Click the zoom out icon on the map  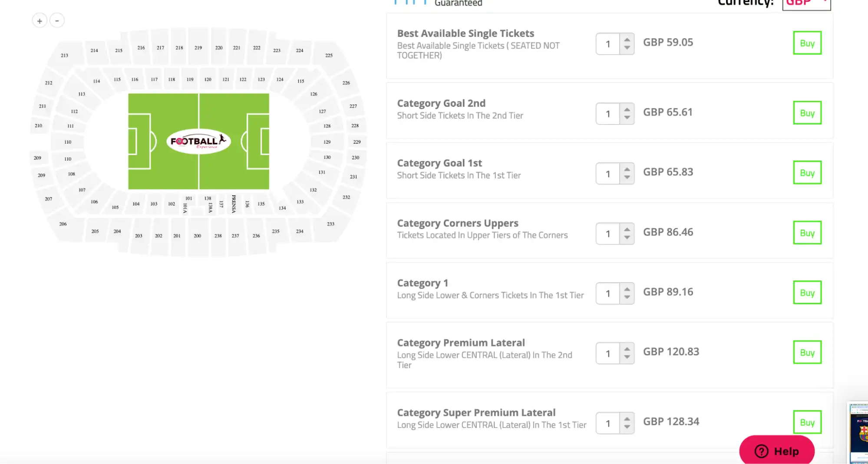pyautogui.click(x=56, y=20)
